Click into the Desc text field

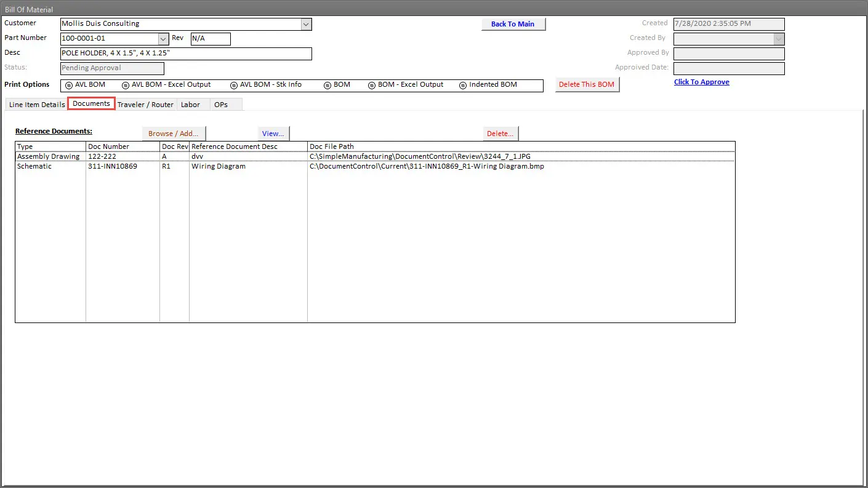click(x=186, y=54)
